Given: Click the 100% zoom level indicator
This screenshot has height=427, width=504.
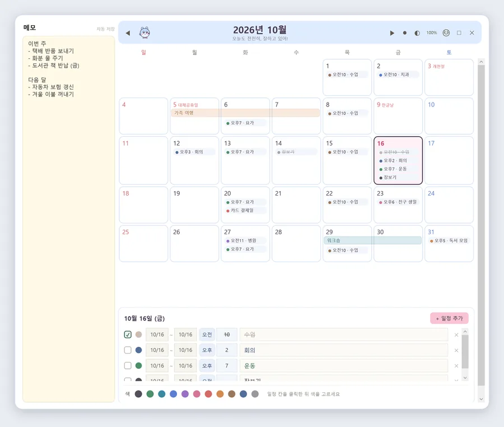Looking at the screenshot, I should pyautogui.click(x=432, y=33).
